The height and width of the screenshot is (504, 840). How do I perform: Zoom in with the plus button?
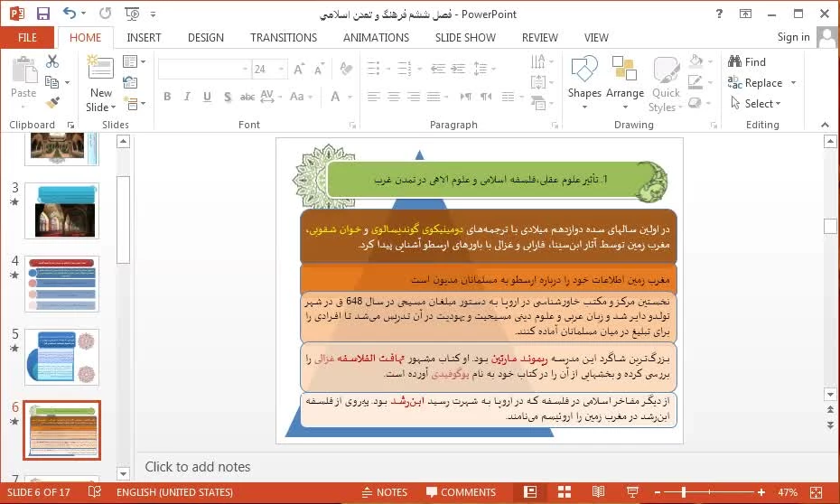point(761,492)
